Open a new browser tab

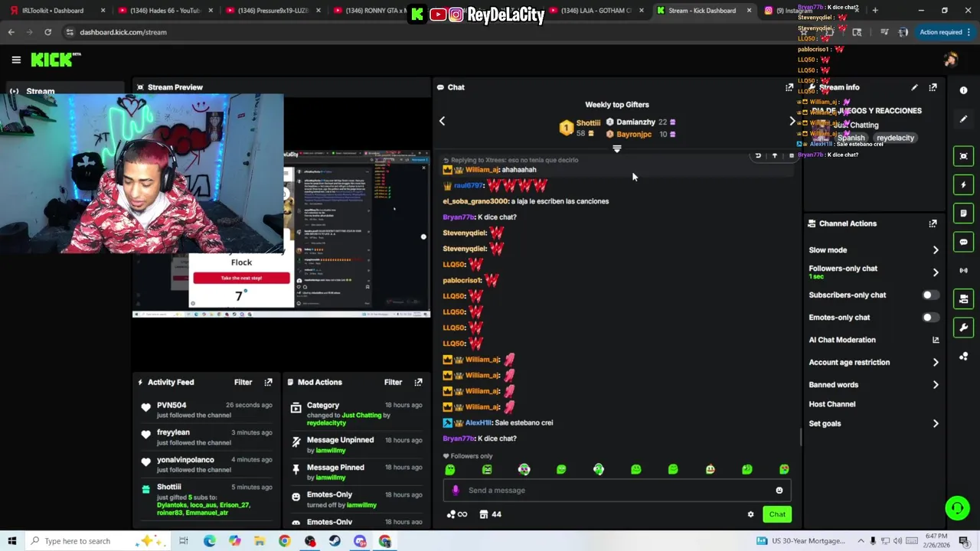(x=875, y=11)
